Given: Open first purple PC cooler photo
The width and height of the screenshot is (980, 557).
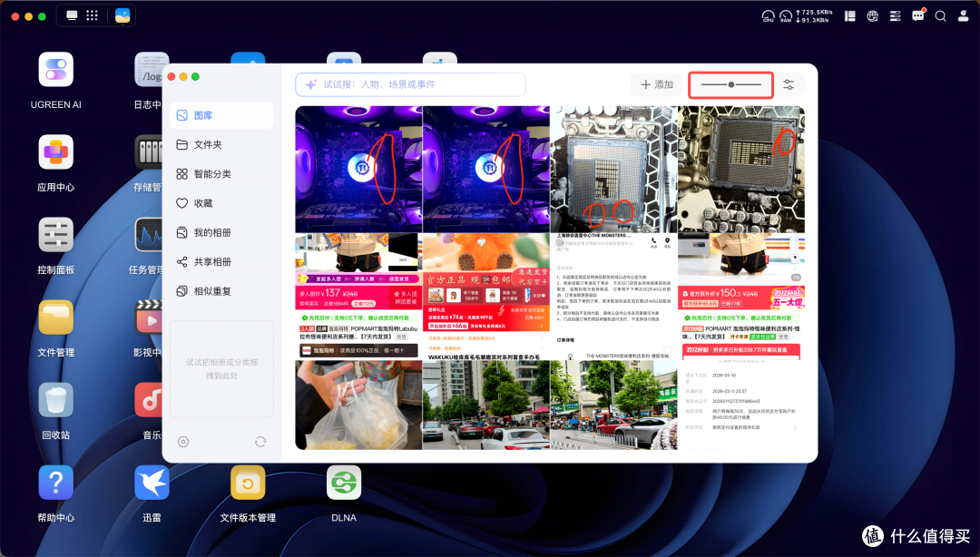Looking at the screenshot, I should click(358, 170).
